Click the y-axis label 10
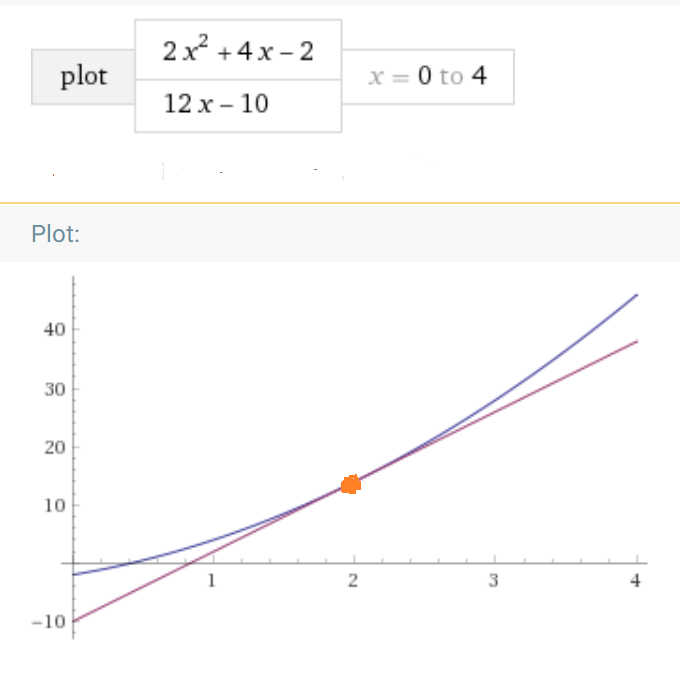 pos(55,505)
